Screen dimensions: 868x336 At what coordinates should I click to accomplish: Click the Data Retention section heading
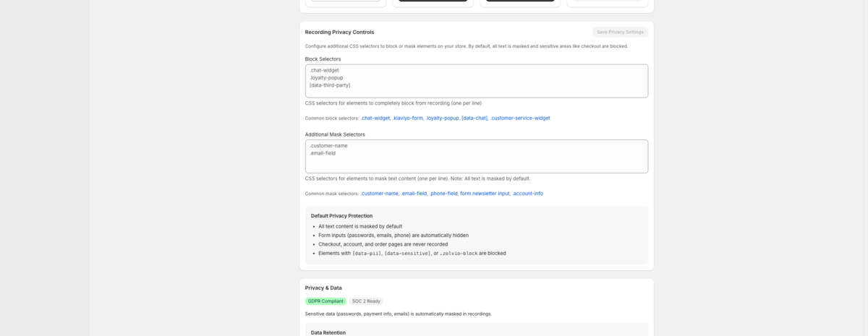coord(328,332)
